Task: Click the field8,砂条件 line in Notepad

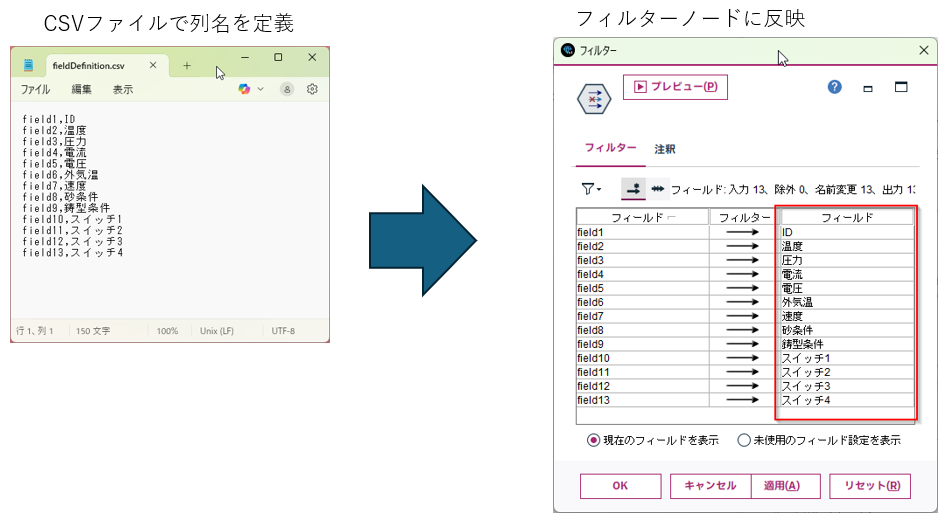Action: (x=60, y=197)
